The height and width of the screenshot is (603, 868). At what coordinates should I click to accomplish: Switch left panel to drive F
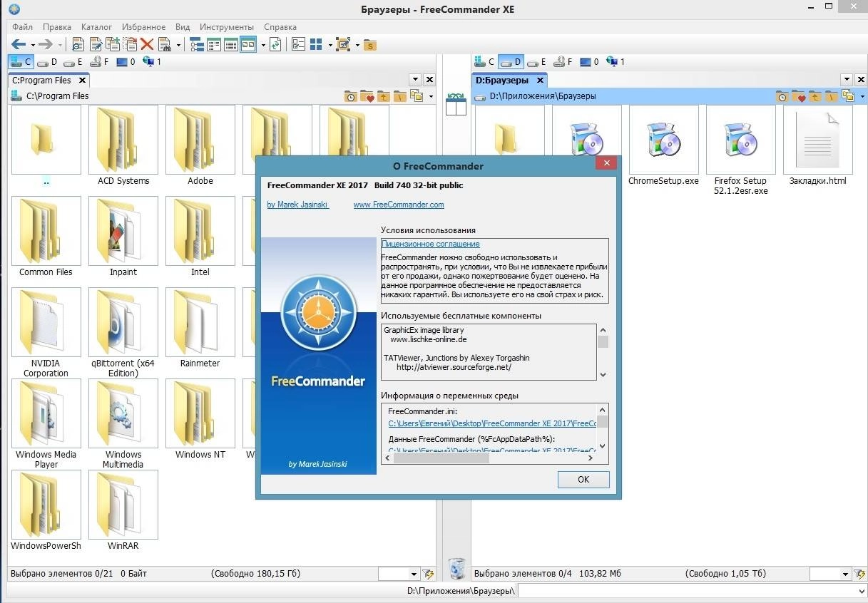100,62
